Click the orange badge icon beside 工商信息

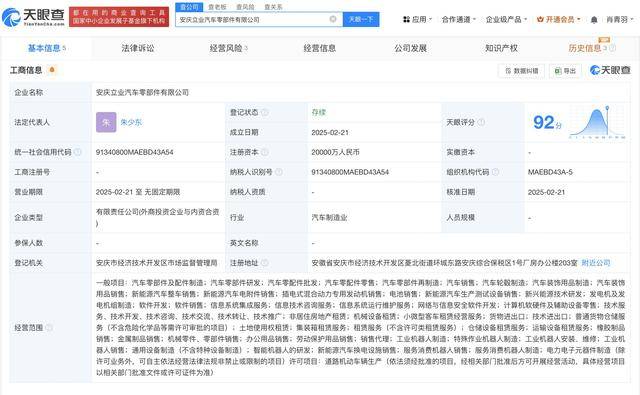[52, 70]
